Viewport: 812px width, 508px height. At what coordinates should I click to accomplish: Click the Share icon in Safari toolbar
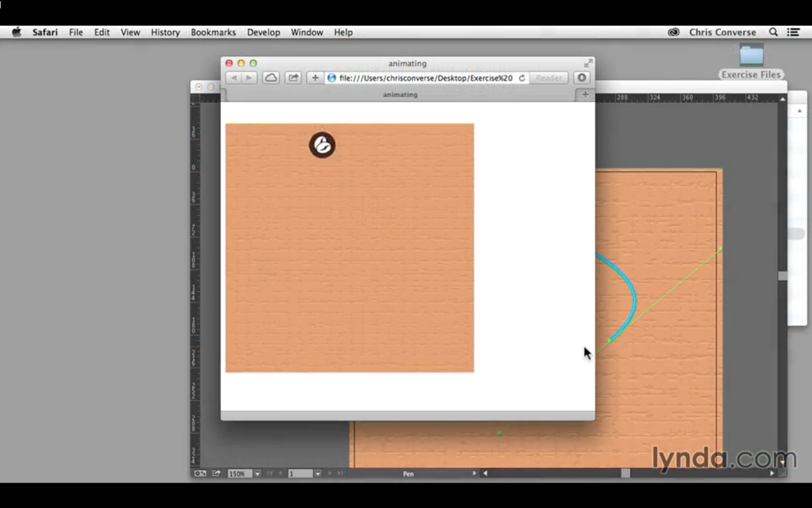[293, 78]
